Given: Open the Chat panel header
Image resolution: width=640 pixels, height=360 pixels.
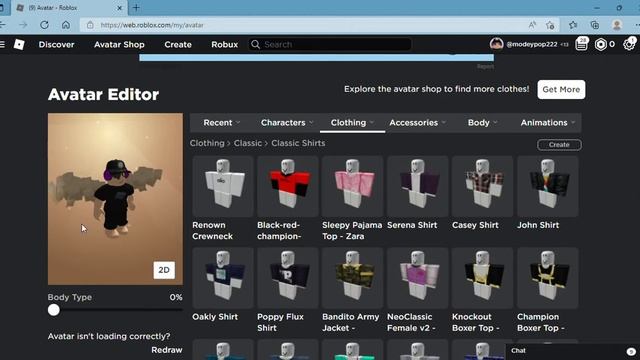Looking at the screenshot, I should (x=573, y=351).
